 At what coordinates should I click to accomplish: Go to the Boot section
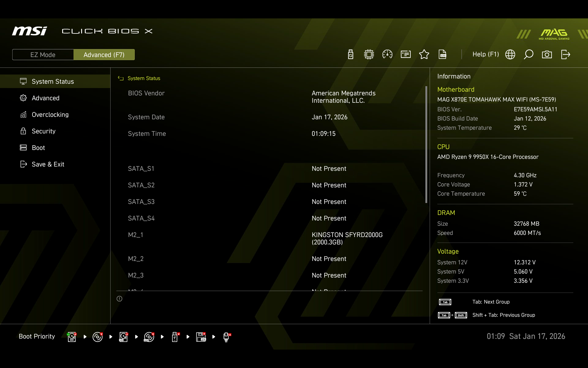(38, 148)
